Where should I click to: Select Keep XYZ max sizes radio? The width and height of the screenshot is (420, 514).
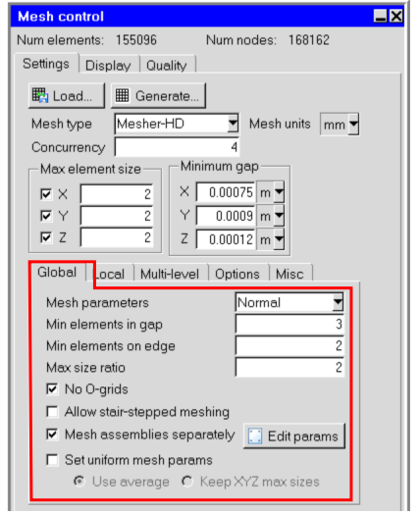point(187,482)
